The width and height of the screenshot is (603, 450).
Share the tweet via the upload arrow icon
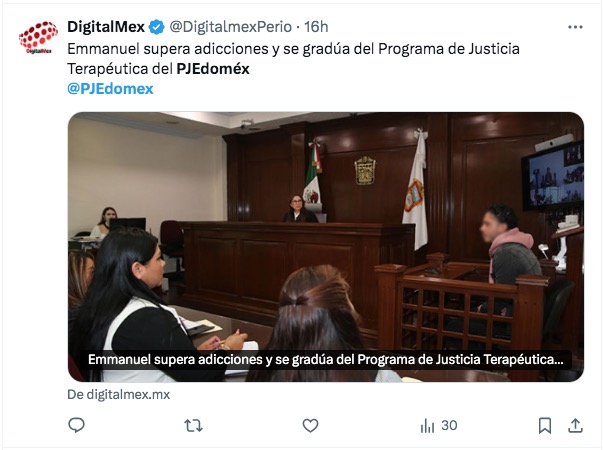point(575,425)
